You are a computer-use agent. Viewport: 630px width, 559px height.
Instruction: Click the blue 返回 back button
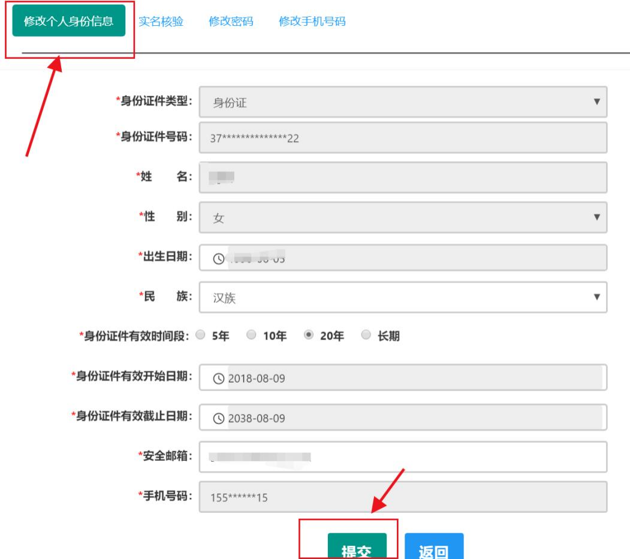click(434, 548)
